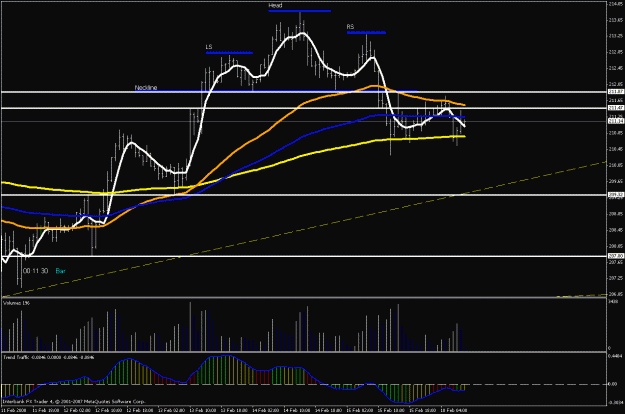Click the 211.47 price level tag
This screenshot has height=414, width=625.
pos(616,108)
